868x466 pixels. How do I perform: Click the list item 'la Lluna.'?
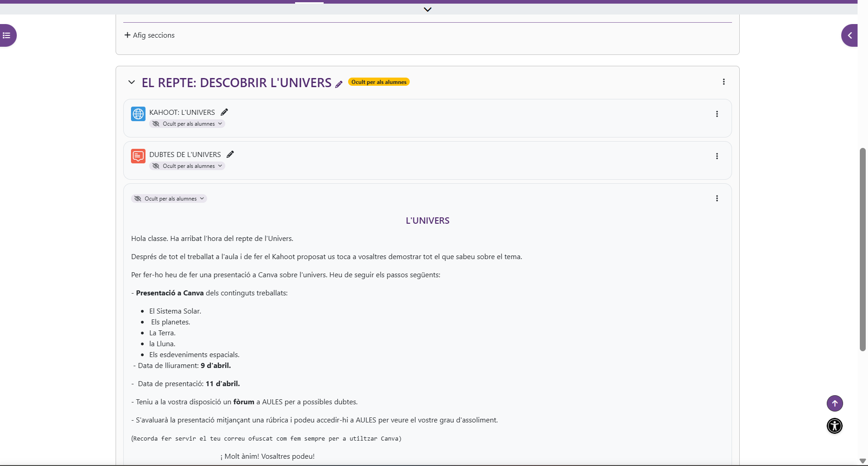click(x=162, y=344)
